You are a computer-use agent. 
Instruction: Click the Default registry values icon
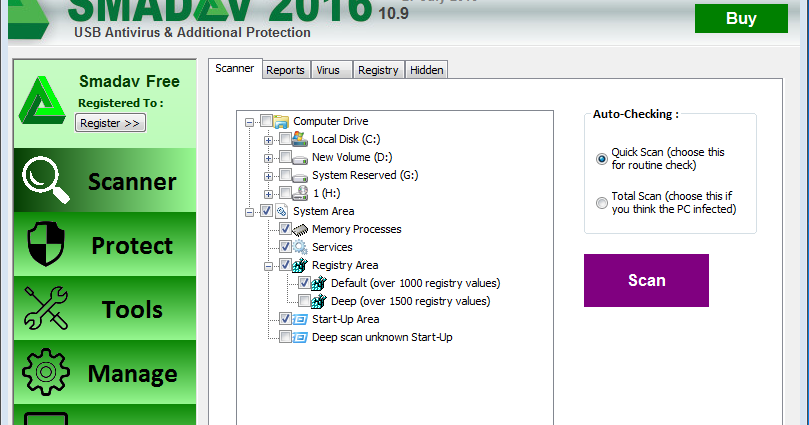point(319,283)
